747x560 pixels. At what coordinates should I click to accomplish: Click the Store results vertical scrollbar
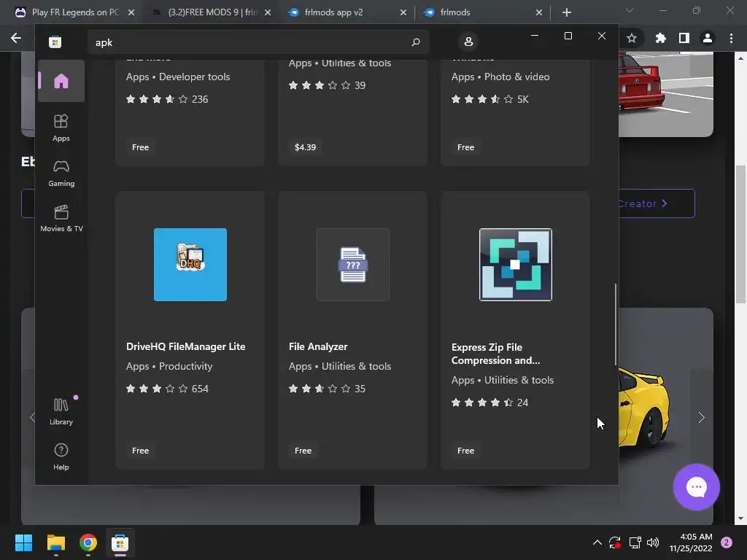(x=616, y=324)
